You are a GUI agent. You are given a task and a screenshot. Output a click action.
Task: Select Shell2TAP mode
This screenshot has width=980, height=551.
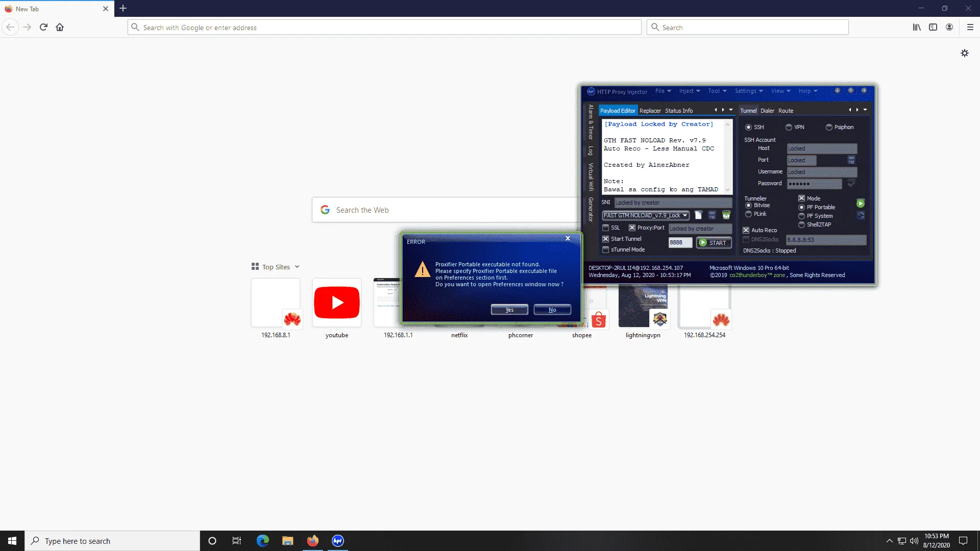(x=801, y=224)
